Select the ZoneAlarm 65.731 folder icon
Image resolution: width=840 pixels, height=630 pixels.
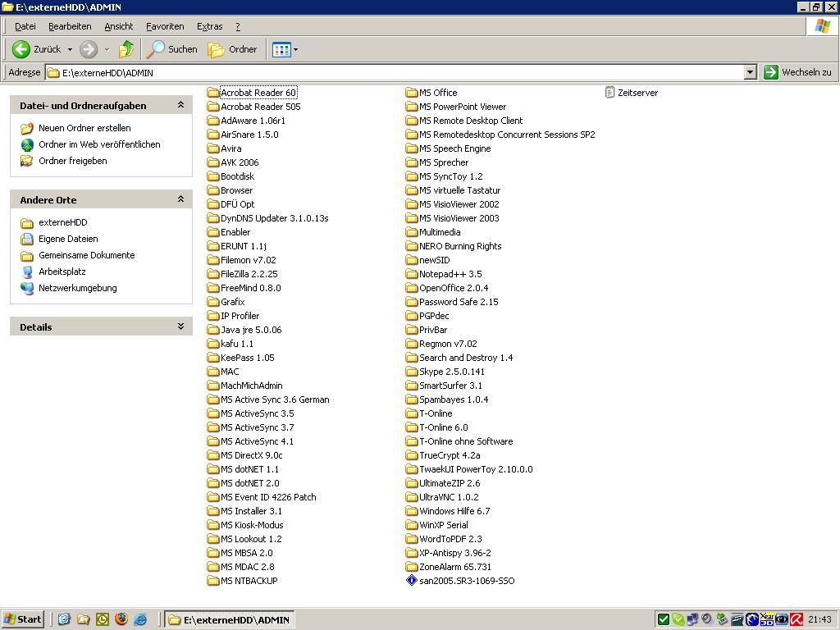[412, 567]
